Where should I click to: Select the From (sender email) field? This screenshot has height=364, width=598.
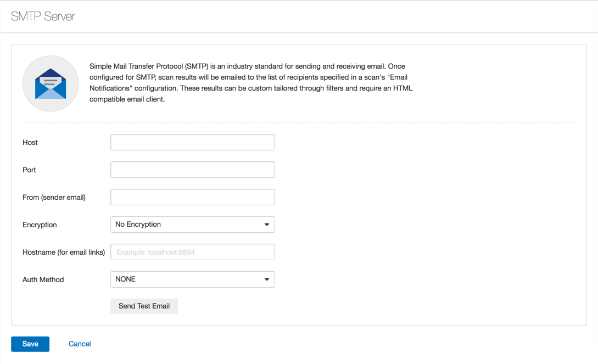pos(192,197)
